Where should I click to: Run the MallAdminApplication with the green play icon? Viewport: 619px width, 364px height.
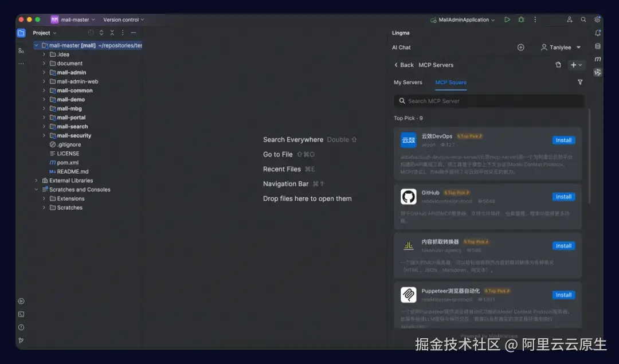pyautogui.click(x=507, y=19)
